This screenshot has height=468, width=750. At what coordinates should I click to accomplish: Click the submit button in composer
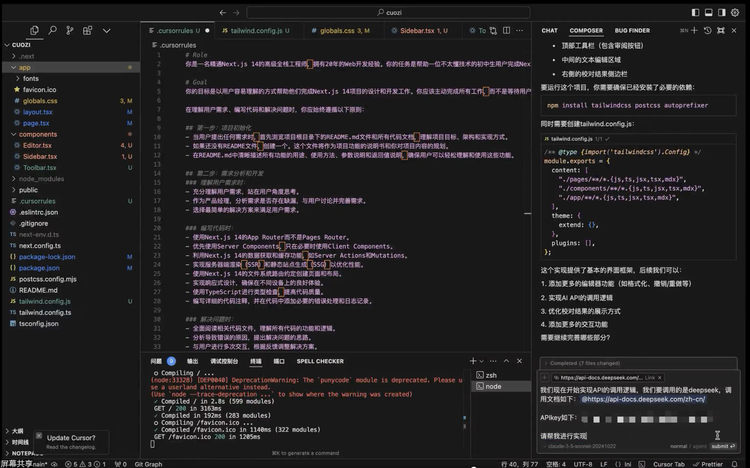[x=720, y=447]
